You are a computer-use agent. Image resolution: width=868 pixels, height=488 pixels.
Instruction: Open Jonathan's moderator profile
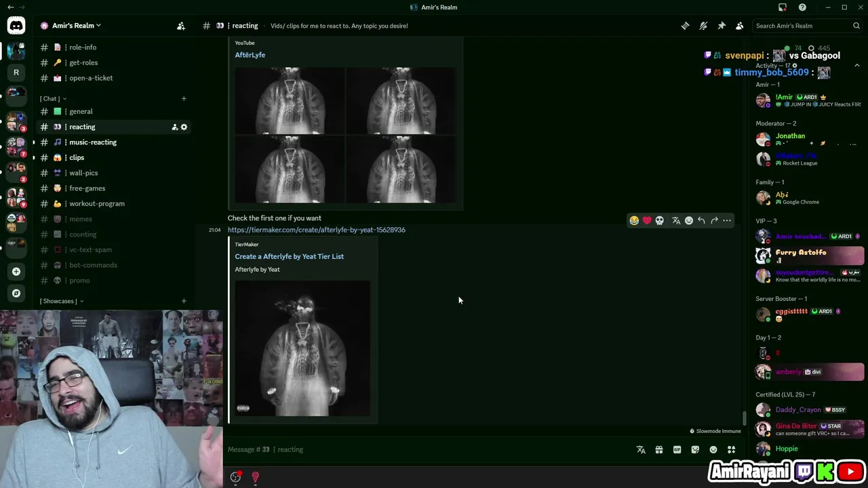pos(810,140)
